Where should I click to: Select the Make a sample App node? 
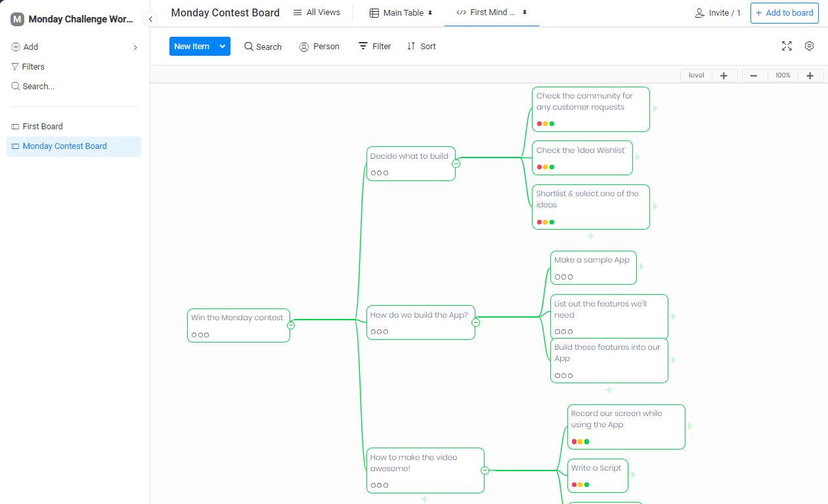[x=593, y=268]
